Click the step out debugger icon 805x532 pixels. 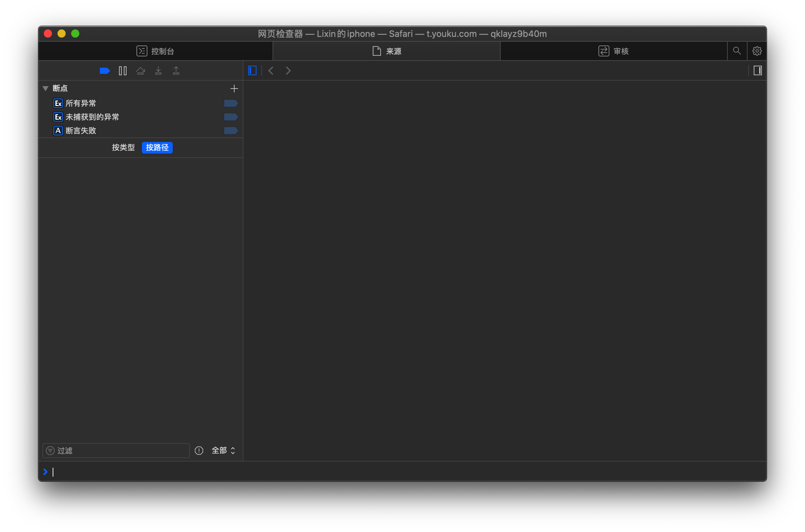(x=176, y=71)
